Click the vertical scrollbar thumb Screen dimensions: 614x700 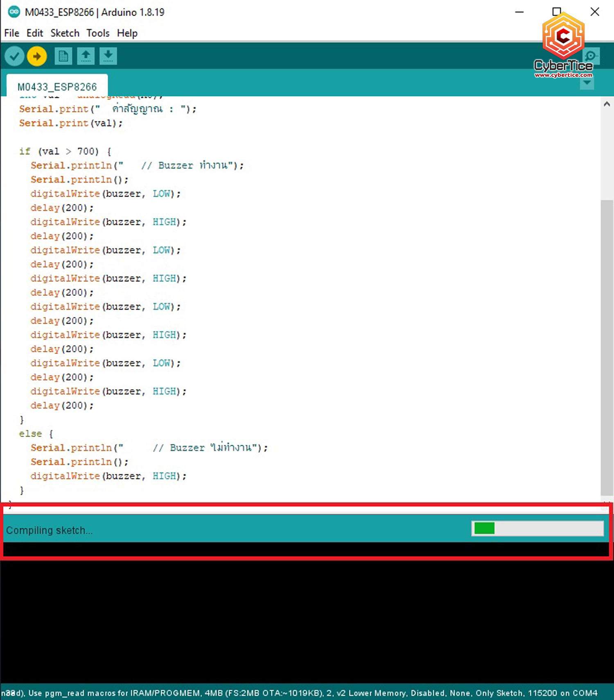click(x=607, y=347)
